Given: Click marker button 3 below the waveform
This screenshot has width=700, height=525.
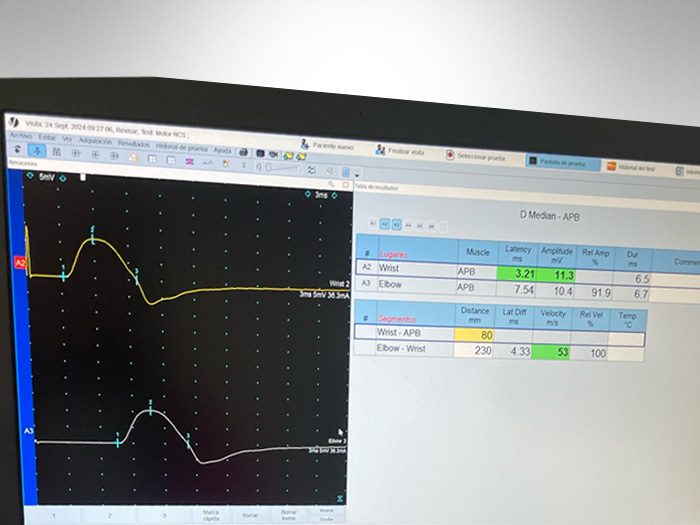Looking at the screenshot, I should [164, 515].
